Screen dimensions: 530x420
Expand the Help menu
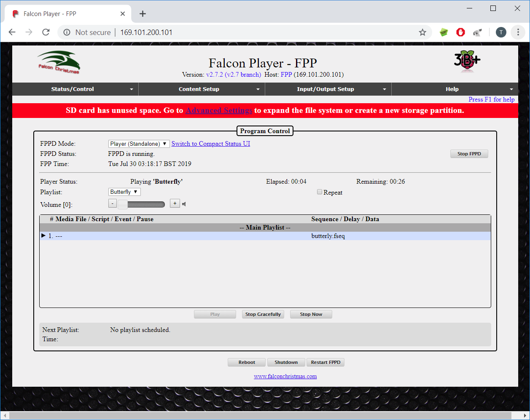pos(455,89)
